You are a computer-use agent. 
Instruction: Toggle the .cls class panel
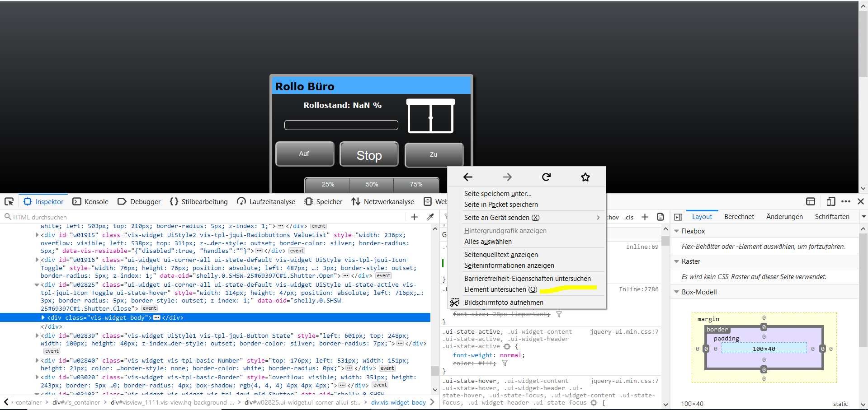pos(629,217)
